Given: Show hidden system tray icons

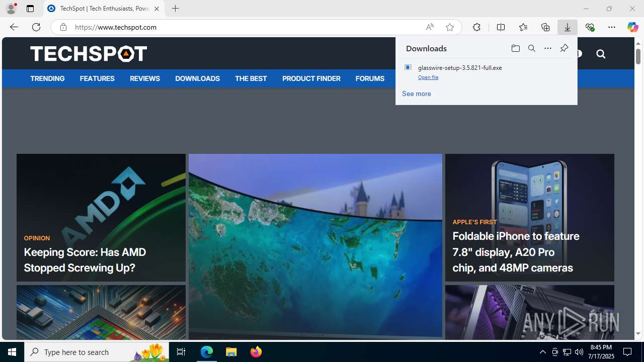Looking at the screenshot, I should point(542,352).
